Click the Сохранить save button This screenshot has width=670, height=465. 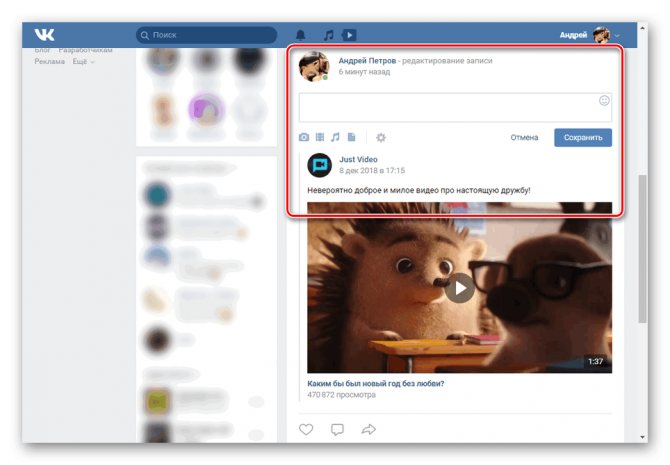pyautogui.click(x=583, y=138)
